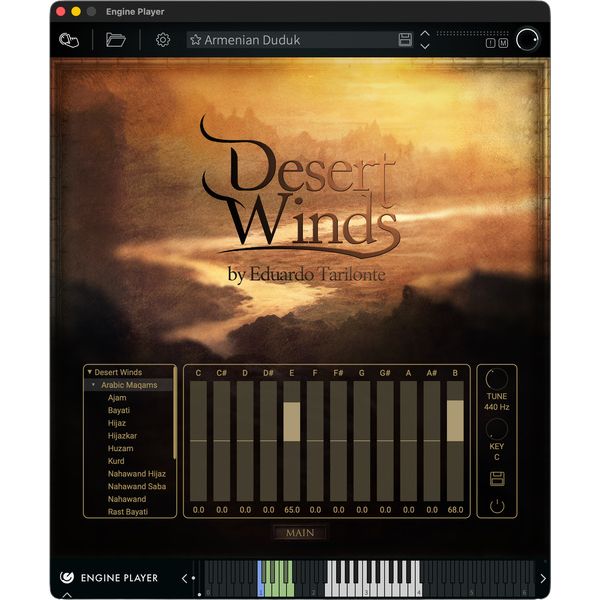Click the Engine Player logo icon
Viewport: 600px width, 600px height.
click(67, 577)
